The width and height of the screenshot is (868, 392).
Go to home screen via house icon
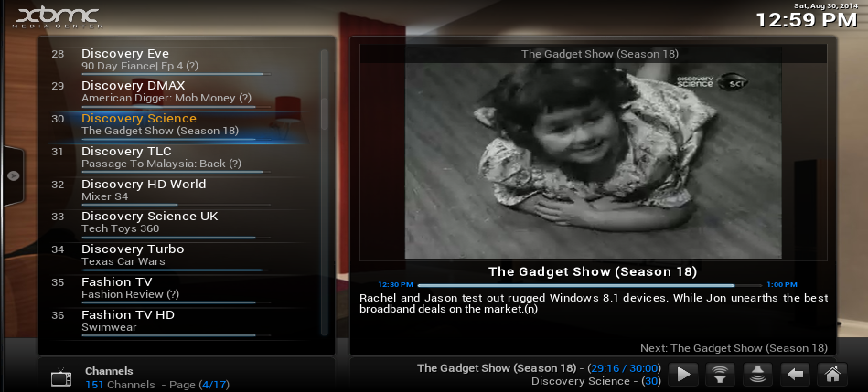click(x=831, y=374)
